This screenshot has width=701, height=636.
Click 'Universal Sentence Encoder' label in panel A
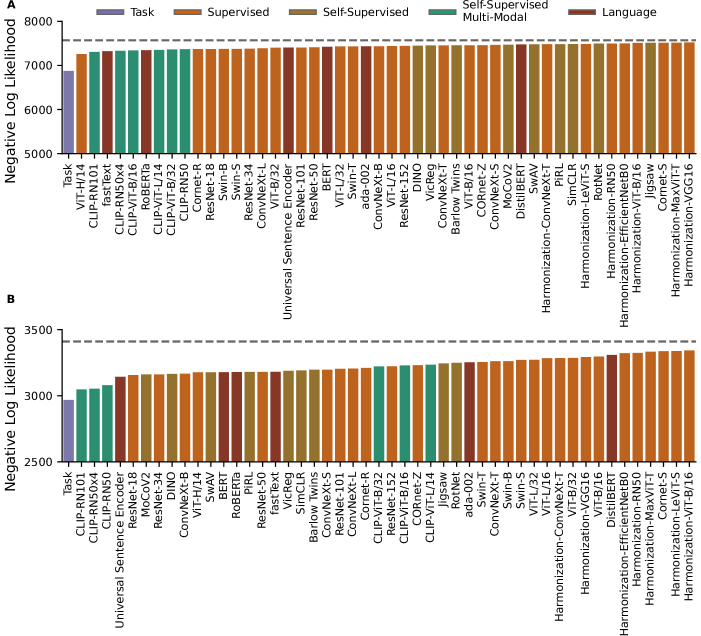click(x=287, y=242)
